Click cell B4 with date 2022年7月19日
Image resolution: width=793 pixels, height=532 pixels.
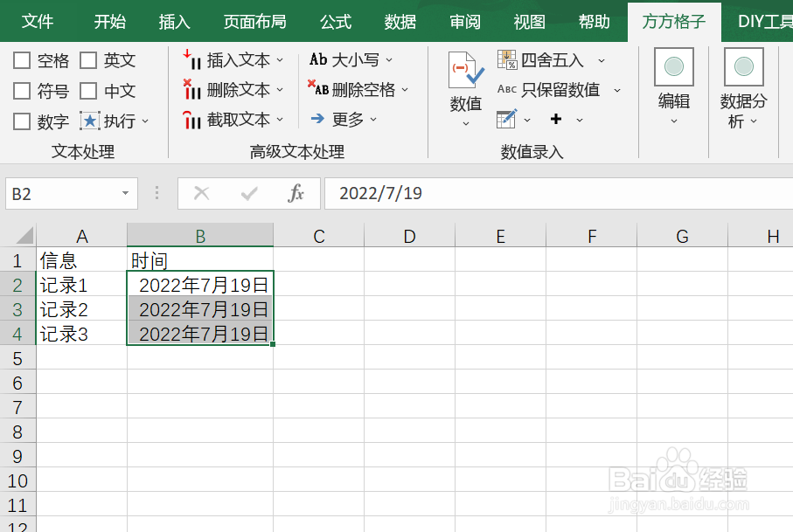pyautogui.click(x=200, y=334)
